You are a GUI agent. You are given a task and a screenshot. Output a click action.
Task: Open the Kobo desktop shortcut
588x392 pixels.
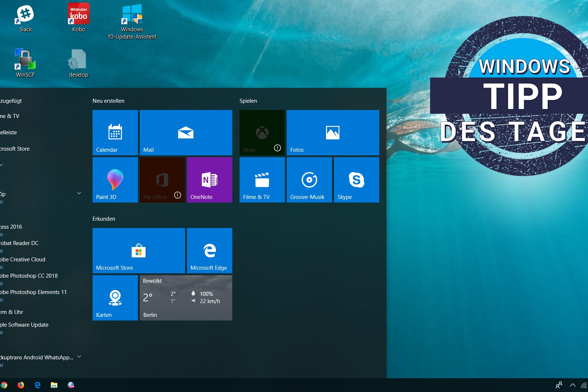pyautogui.click(x=78, y=18)
